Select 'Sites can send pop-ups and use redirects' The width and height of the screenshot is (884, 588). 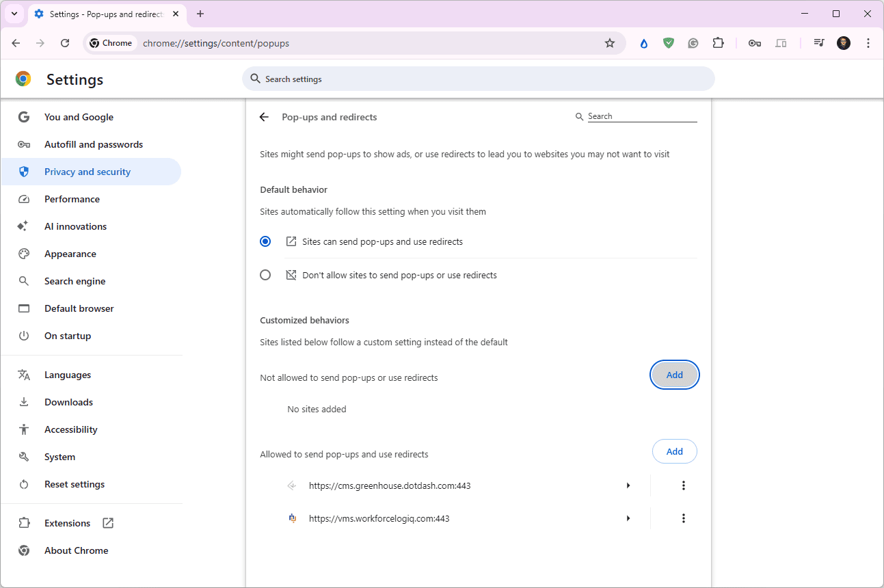pyautogui.click(x=265, y=241)
